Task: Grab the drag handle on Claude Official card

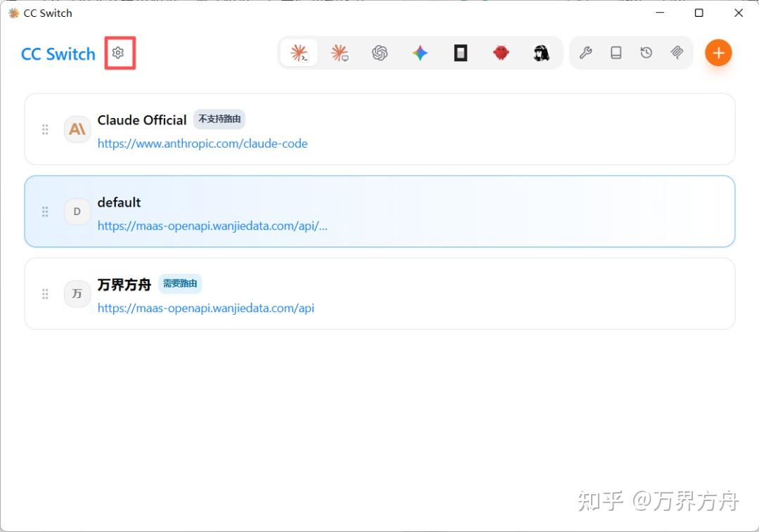Action: coord(45,129)
